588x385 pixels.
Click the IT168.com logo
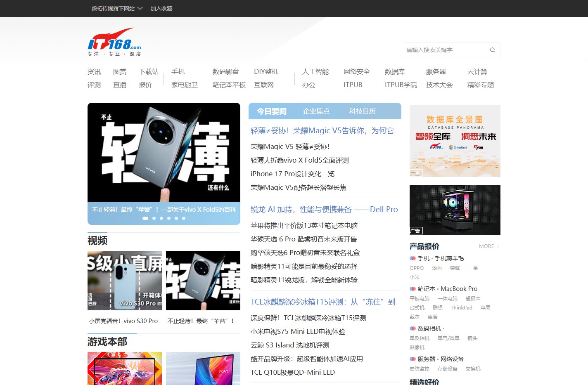[x=114, y=42]
